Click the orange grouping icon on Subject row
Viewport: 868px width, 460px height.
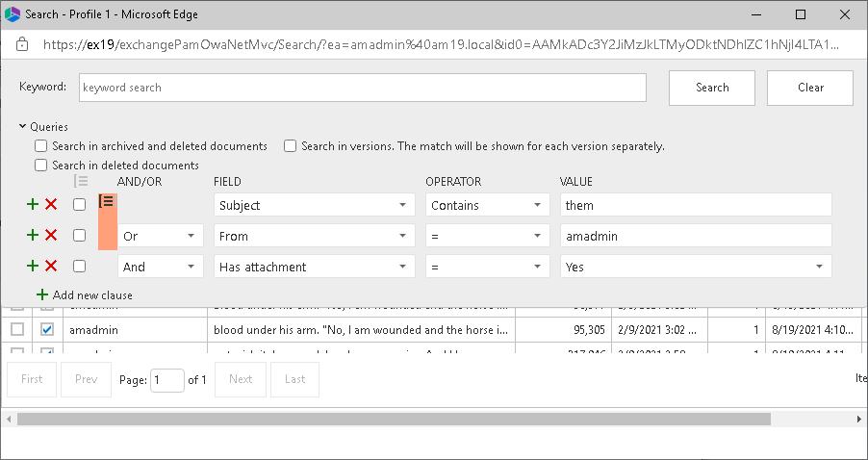coord(107,201)
